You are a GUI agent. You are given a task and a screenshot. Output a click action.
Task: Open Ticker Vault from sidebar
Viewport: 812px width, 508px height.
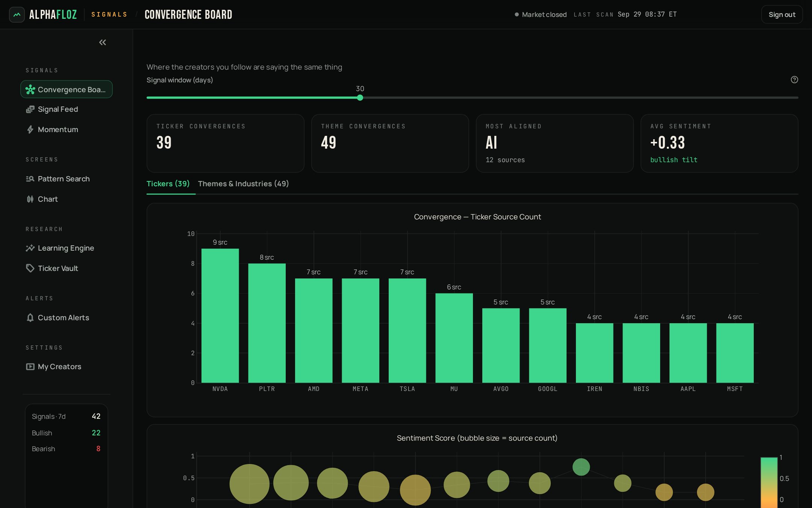[67, 268]
